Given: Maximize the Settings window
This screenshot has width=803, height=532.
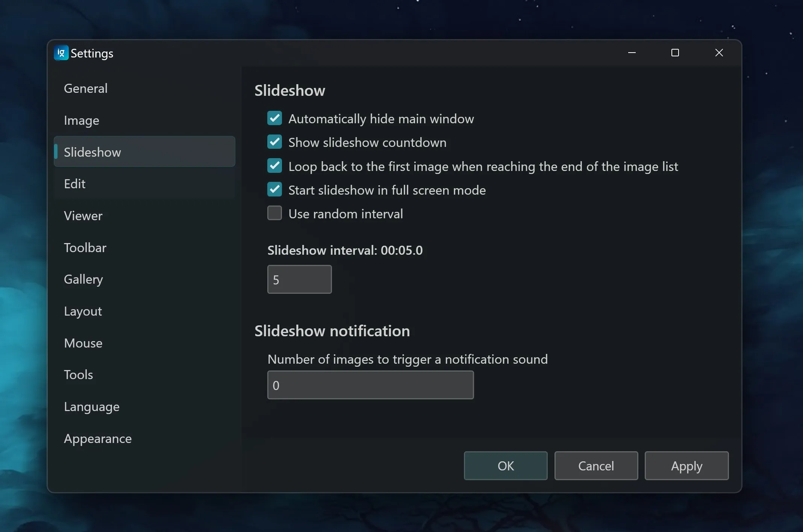Looking at the screenshot, I should [x=675, y=53].
